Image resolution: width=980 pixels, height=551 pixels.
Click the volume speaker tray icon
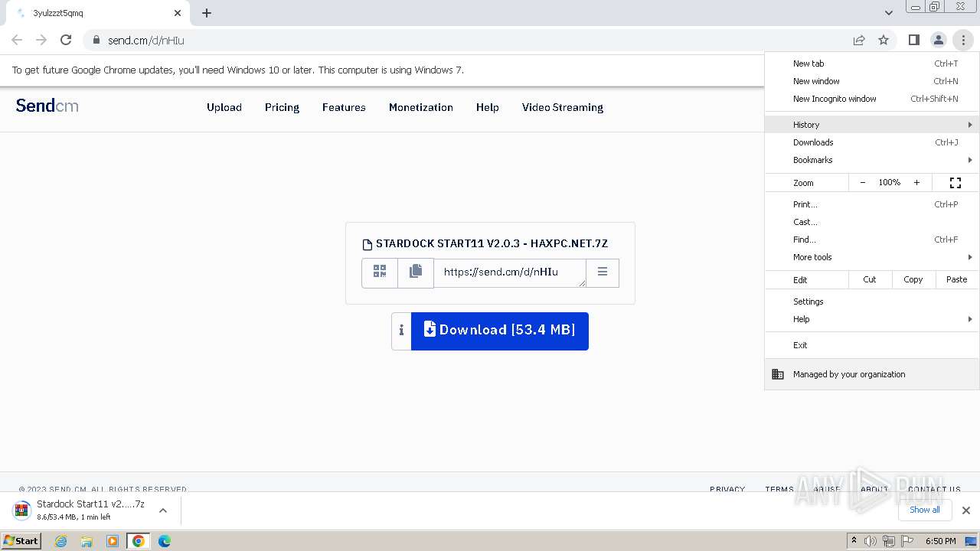tap(871, 541)
